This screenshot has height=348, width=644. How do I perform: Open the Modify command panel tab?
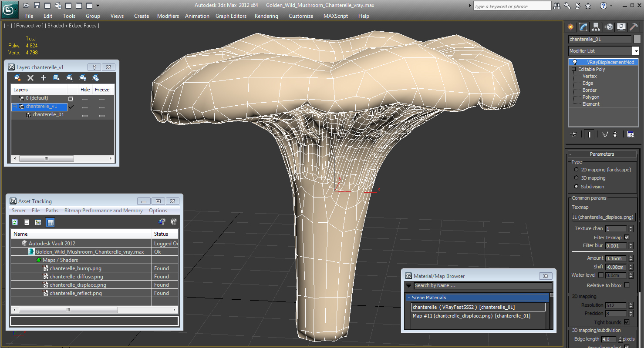pyautogui.click(x=584, y=27)
